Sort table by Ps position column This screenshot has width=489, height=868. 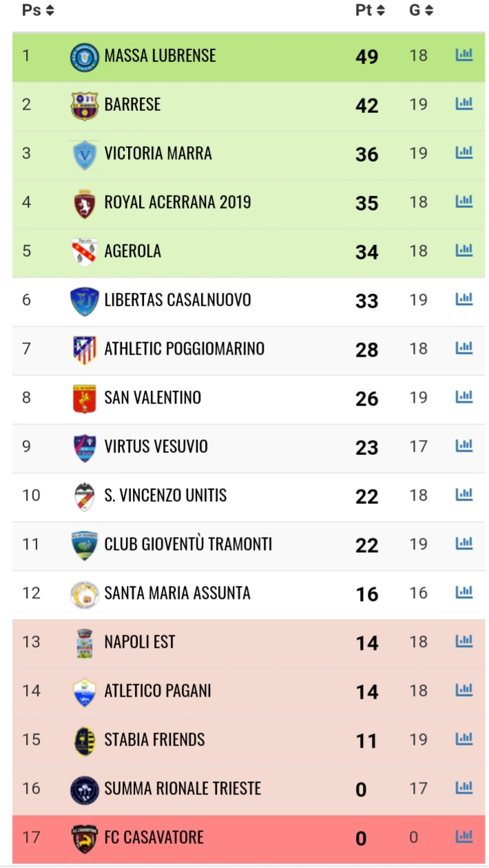[38, 10]
